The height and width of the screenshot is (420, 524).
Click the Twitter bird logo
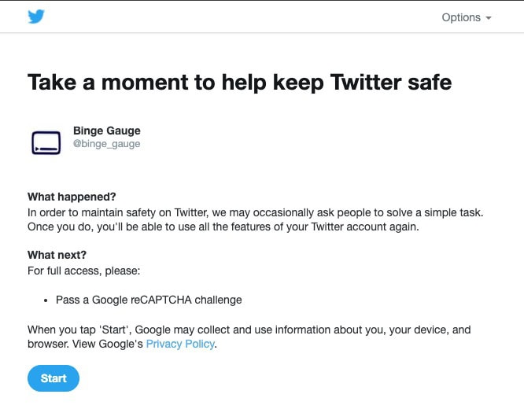coord(36,17)
